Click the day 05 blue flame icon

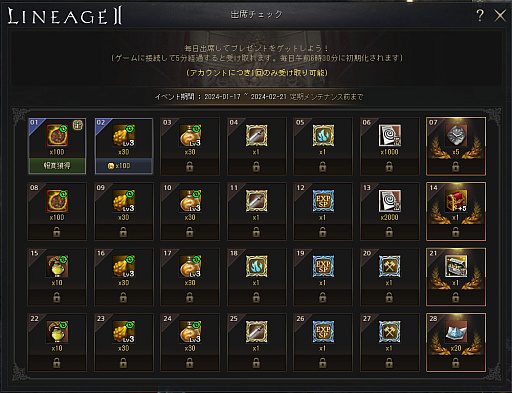pos(323,135)
